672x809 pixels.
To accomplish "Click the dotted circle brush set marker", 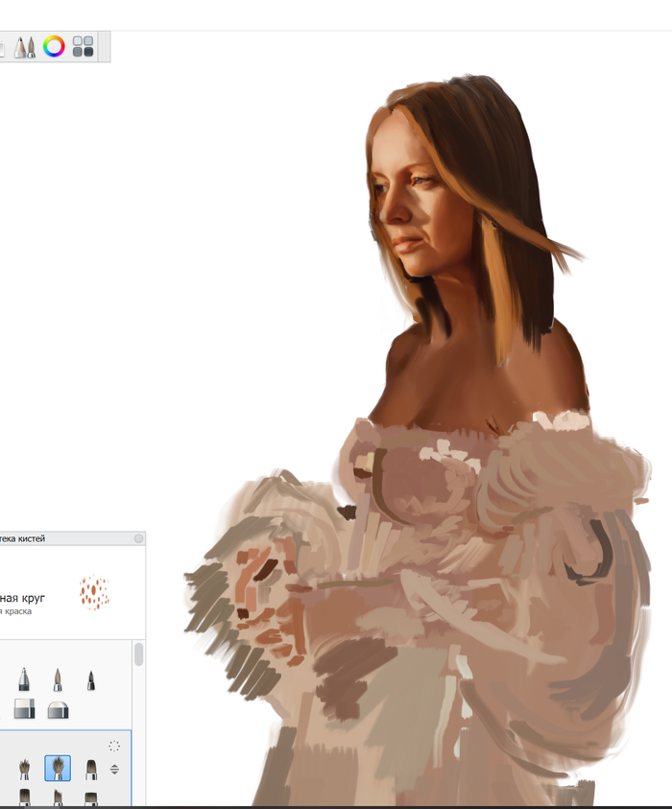I will pyautogui.click(x=114, y=746).
